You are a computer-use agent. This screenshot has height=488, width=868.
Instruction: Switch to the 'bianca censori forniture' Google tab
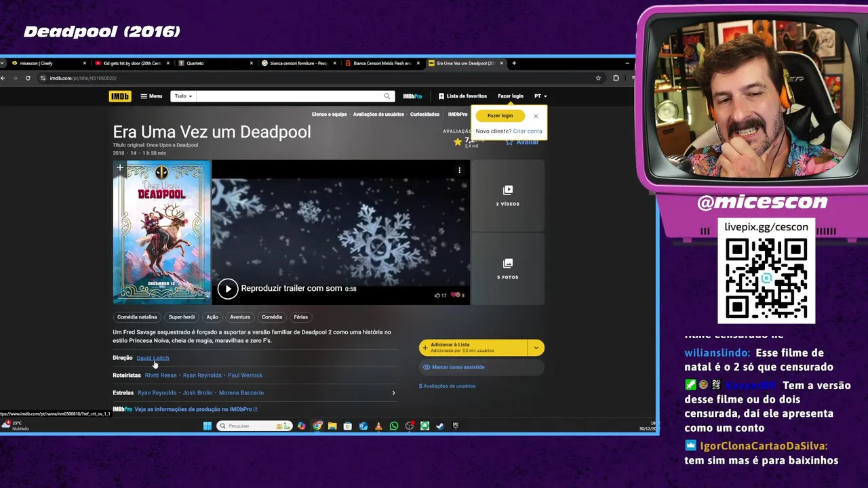pos(297,63)
